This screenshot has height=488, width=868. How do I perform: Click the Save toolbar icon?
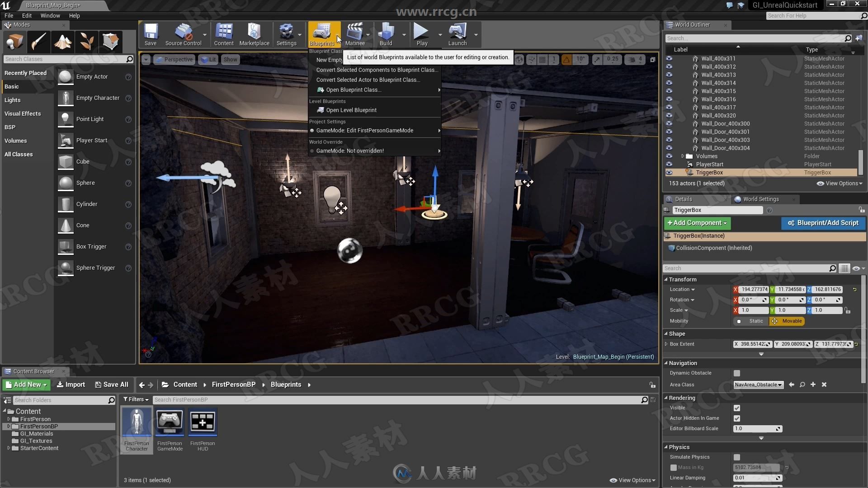click(x=151, y=34)
